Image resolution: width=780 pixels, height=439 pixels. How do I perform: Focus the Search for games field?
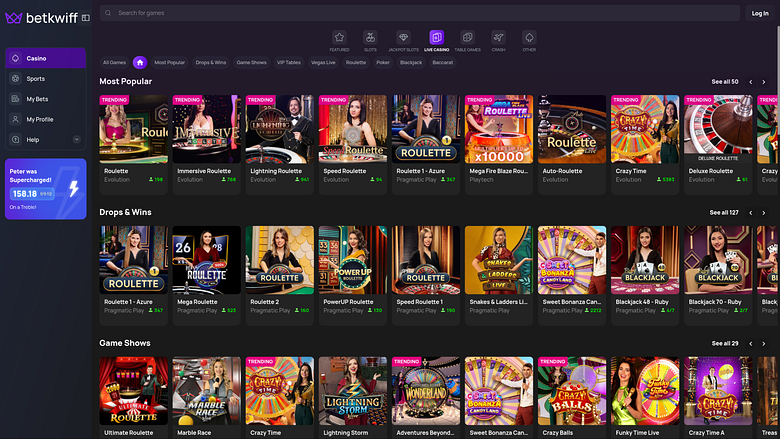coord(419,13)
